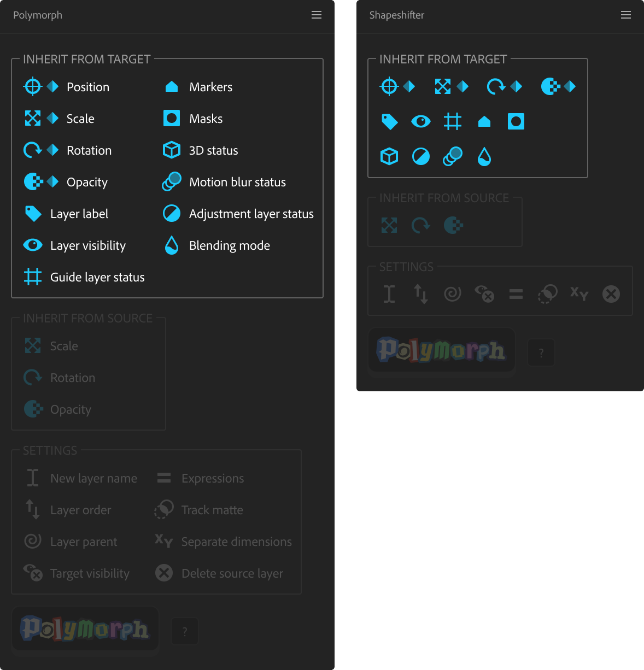This screenshot has width=644, height=670.
Task: Select the Polymorph panel tab
Action: point(38,15)
